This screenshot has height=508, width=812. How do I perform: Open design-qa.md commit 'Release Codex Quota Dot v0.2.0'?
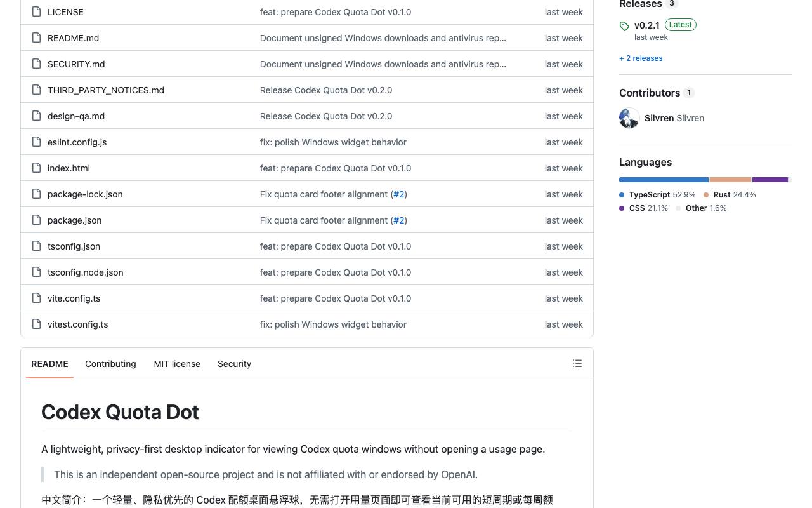[326, 116]
